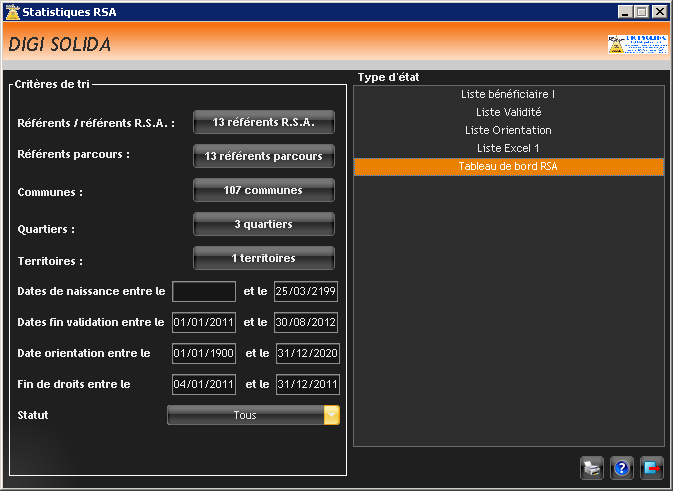Select Tableau de bord RSA entry
This screenshot has height=491, width=673.
[x=508, y=166]
